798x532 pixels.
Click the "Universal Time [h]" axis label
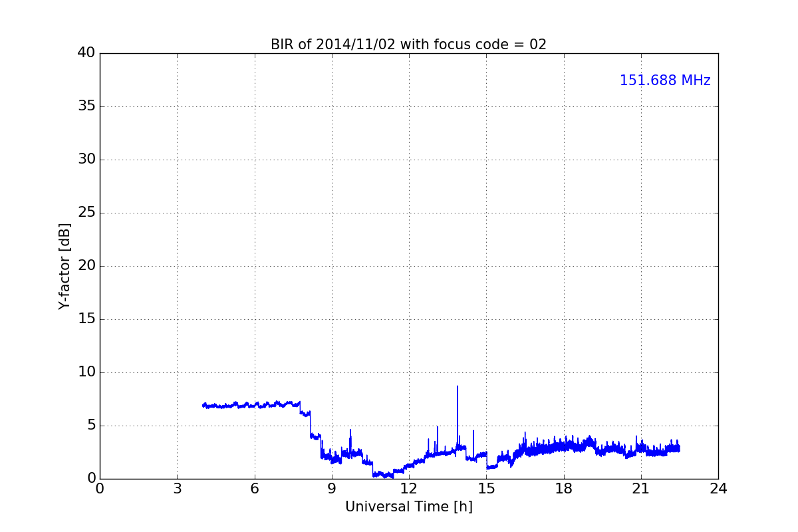point(408,507)
